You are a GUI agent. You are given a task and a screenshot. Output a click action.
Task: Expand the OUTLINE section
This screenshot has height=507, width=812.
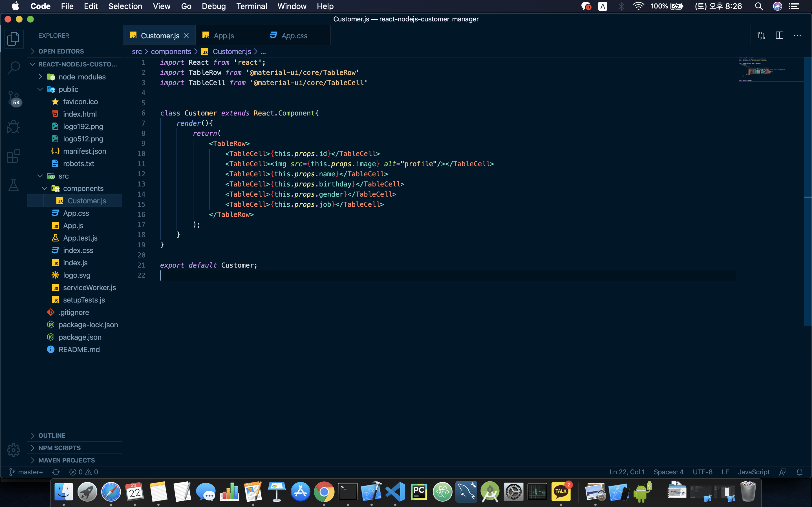point(52,435)
